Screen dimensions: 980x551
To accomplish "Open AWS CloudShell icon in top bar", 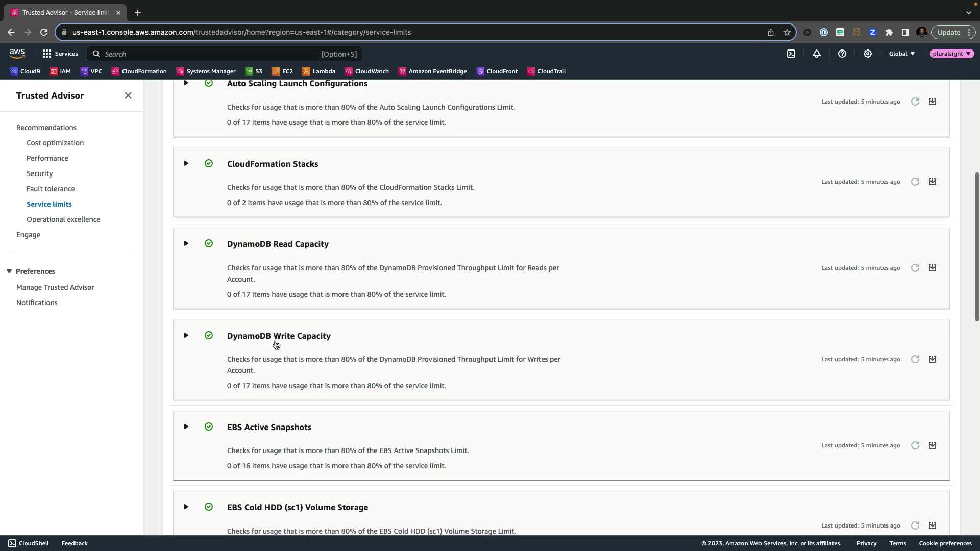I will 791,54.
